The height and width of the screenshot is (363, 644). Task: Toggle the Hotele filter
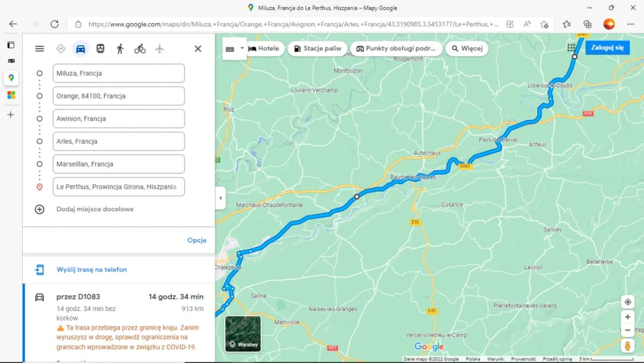click(264, 48)
